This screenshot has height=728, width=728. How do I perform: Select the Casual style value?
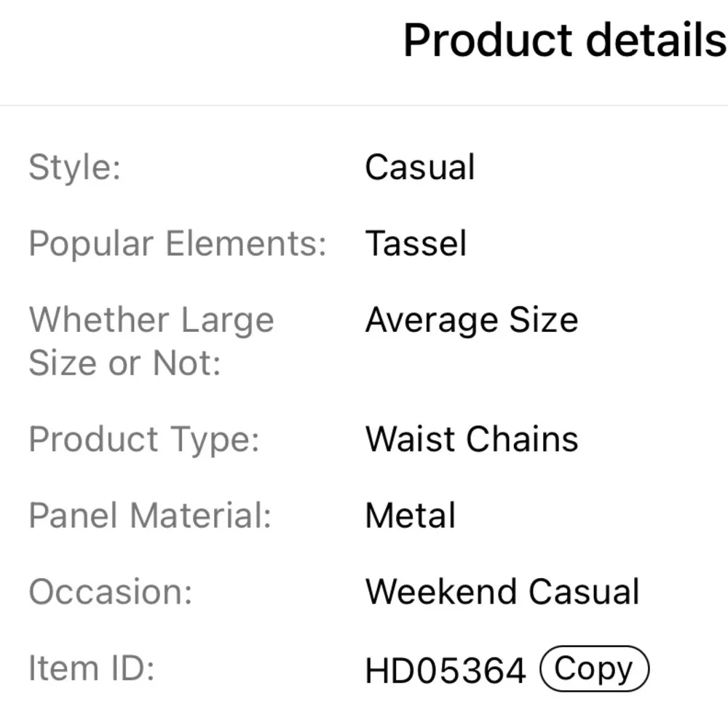[420, 167]
